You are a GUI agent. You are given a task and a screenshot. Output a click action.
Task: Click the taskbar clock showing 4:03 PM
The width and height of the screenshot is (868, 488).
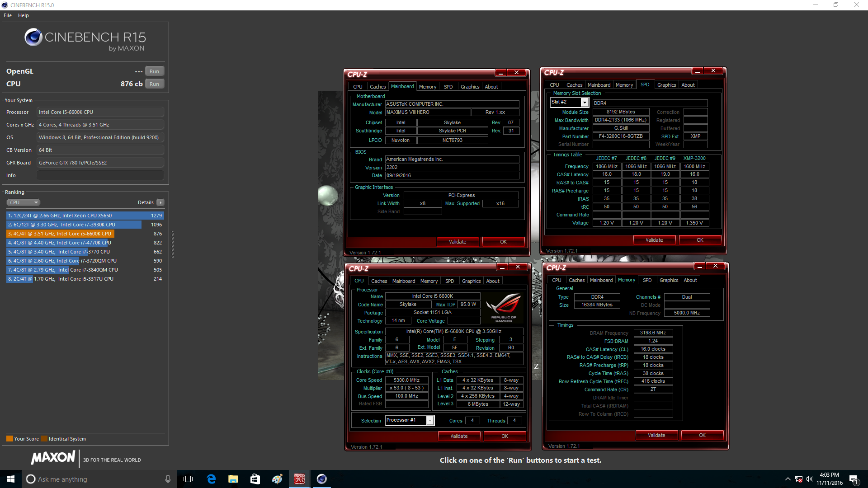point(829,479)
